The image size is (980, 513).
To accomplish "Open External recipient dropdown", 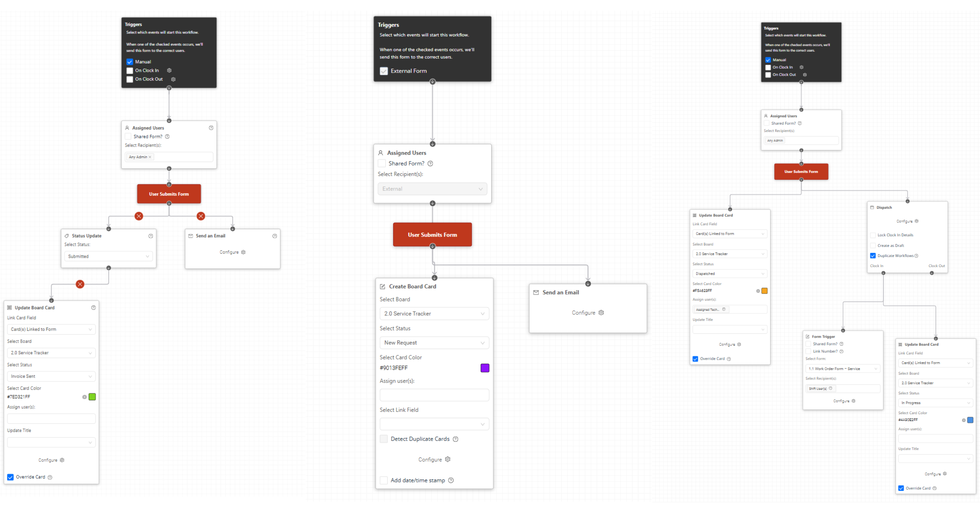I will point(432,189).
